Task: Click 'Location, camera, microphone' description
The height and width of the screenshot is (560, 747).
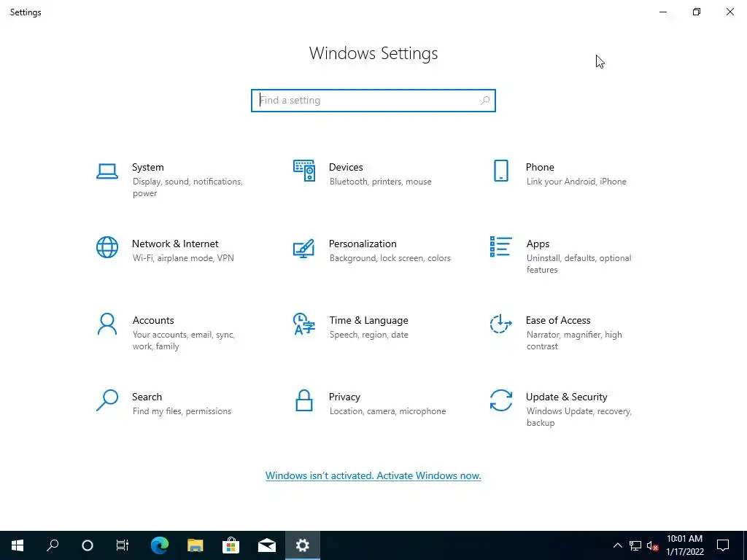Action: click(x=387, y=411)
